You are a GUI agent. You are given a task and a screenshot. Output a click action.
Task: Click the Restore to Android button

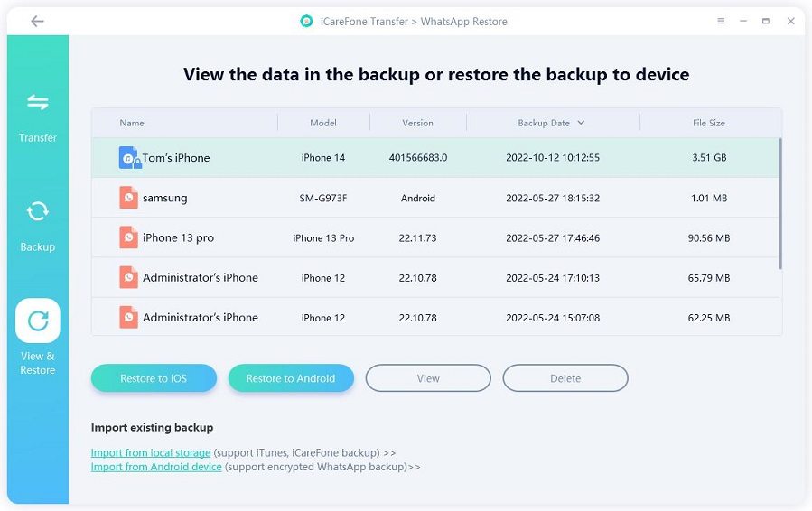(291, 378)
